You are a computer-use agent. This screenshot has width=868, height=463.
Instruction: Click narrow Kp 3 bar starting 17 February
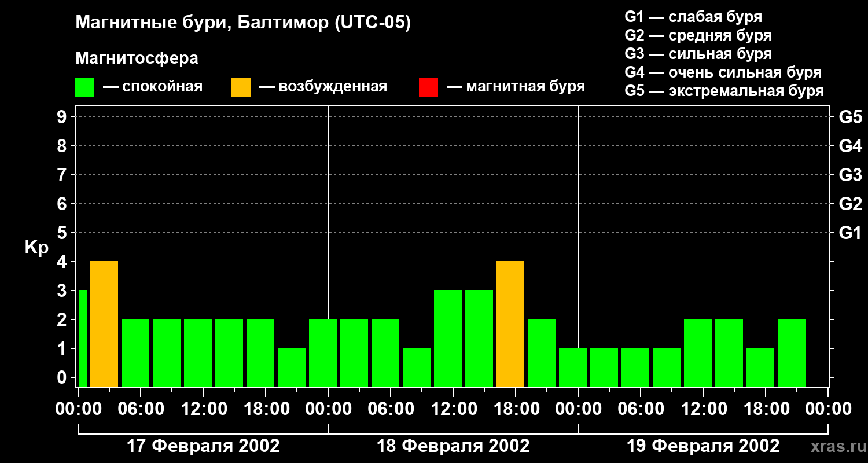coord(82,338)
